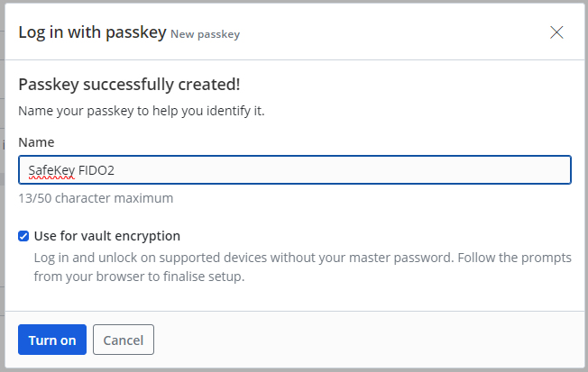
Task: Click the text FIDO2 in Name field
Action: coord(97,169)
